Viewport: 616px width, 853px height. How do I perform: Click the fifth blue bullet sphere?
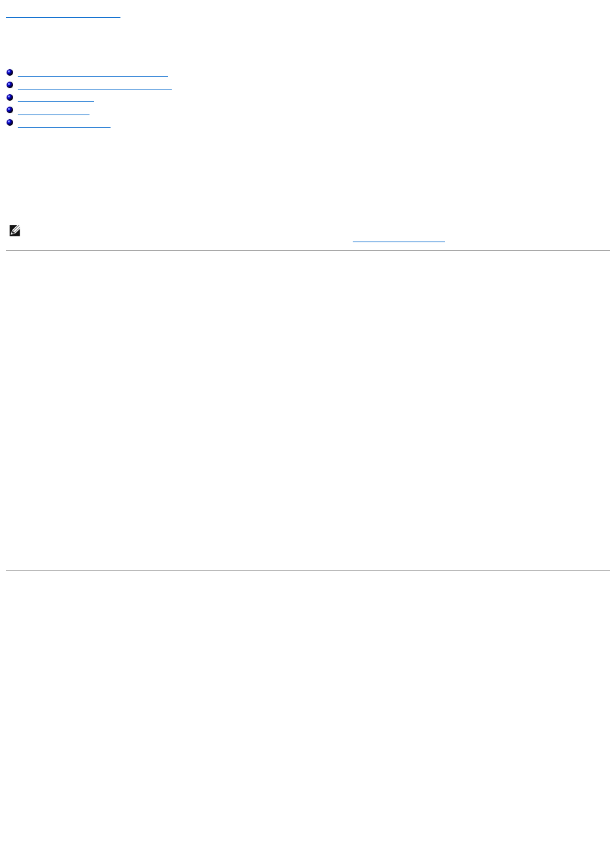pyautogui.click(x=10, y=123)
